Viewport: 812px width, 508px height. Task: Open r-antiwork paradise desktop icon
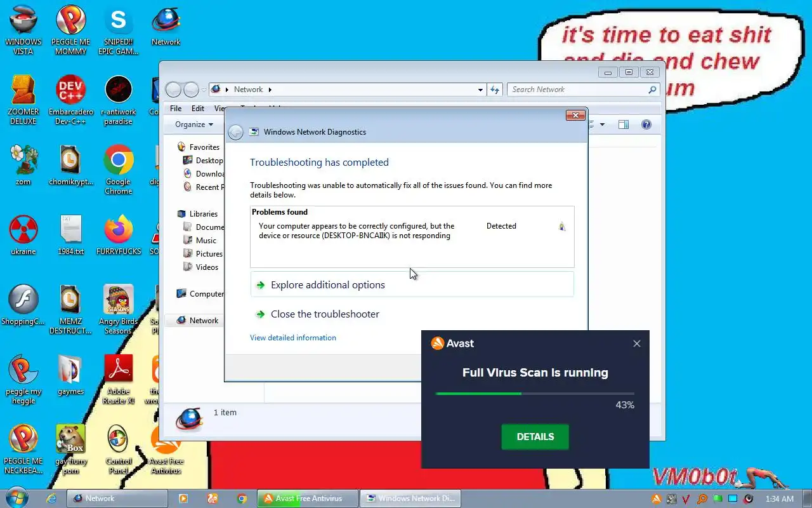click(118, 100)
